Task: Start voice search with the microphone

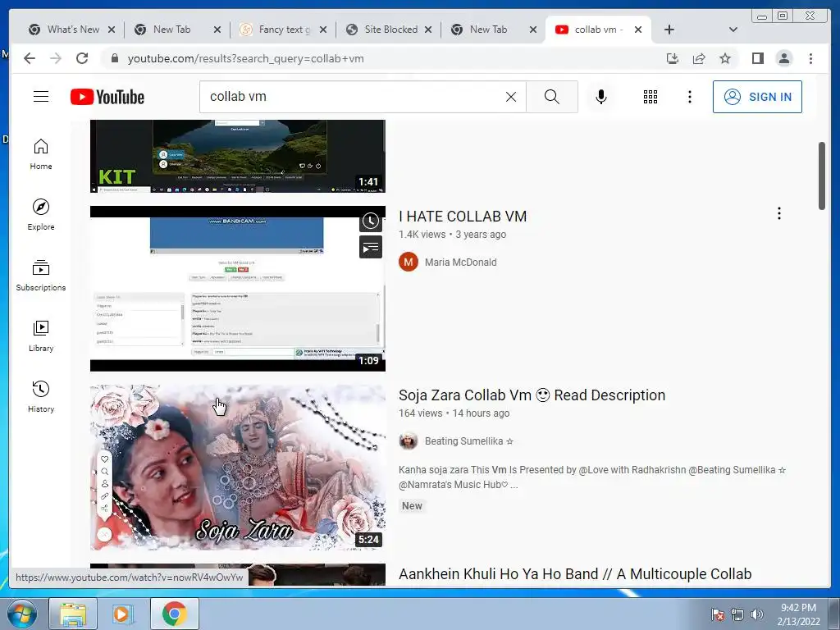Action: tap(601, 97)
